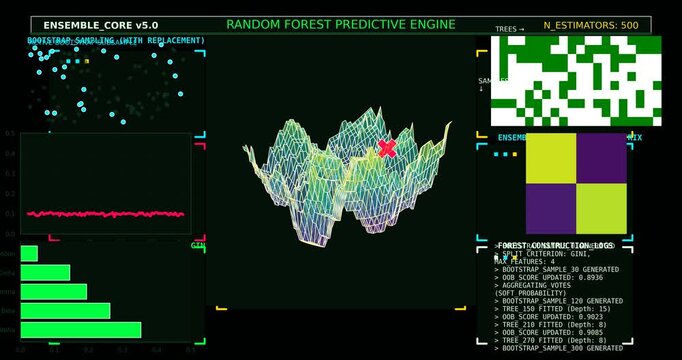This screenshot has height=360, width=682.
Task: Click the FOREST CONSTRUCTION LOGS heading
Action: point(555,246)
